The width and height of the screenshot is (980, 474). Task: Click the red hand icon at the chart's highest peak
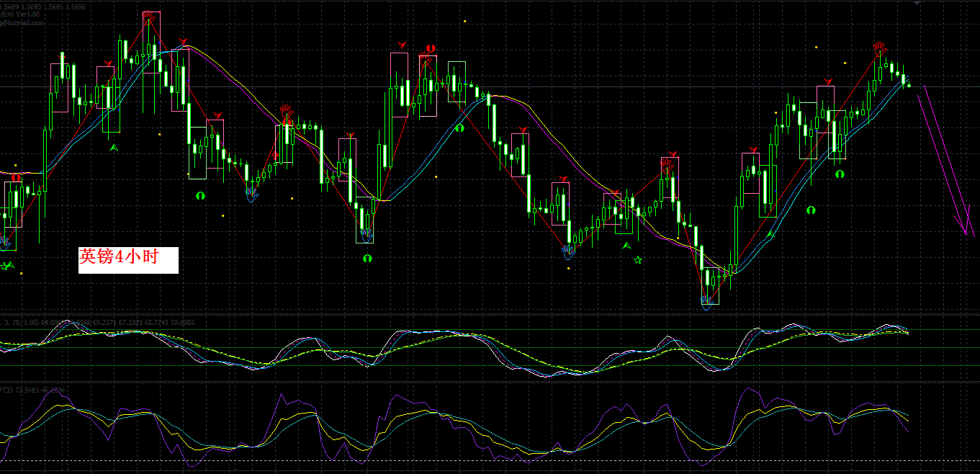pyautogui.click(x=149, y=14)
